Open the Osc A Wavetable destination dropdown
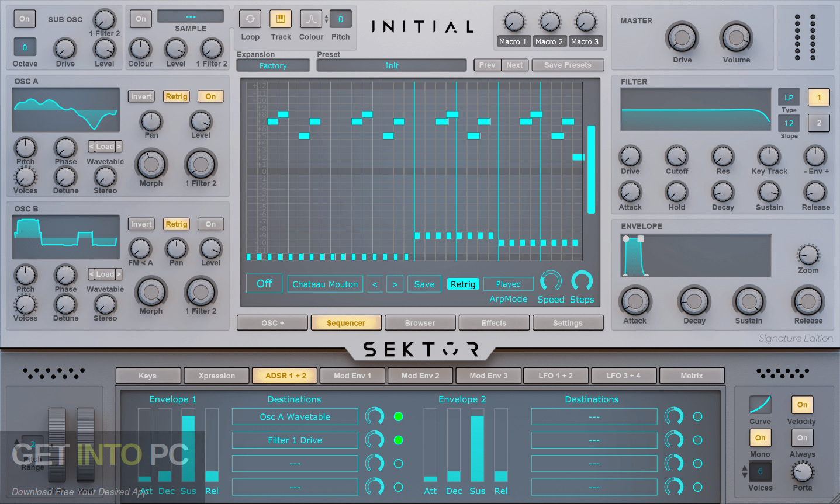 pos(295,416)
